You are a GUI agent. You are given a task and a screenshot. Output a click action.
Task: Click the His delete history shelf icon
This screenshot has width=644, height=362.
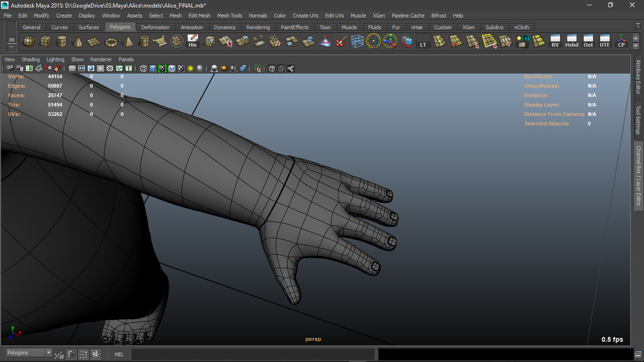pyautogui.click(x=193, y=41)
